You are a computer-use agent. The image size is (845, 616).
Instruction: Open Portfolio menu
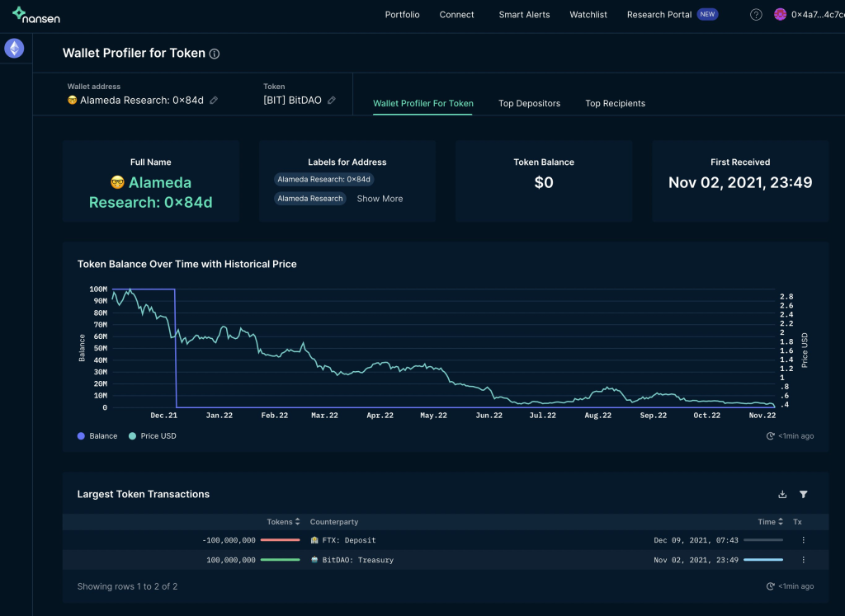point(402,15)
